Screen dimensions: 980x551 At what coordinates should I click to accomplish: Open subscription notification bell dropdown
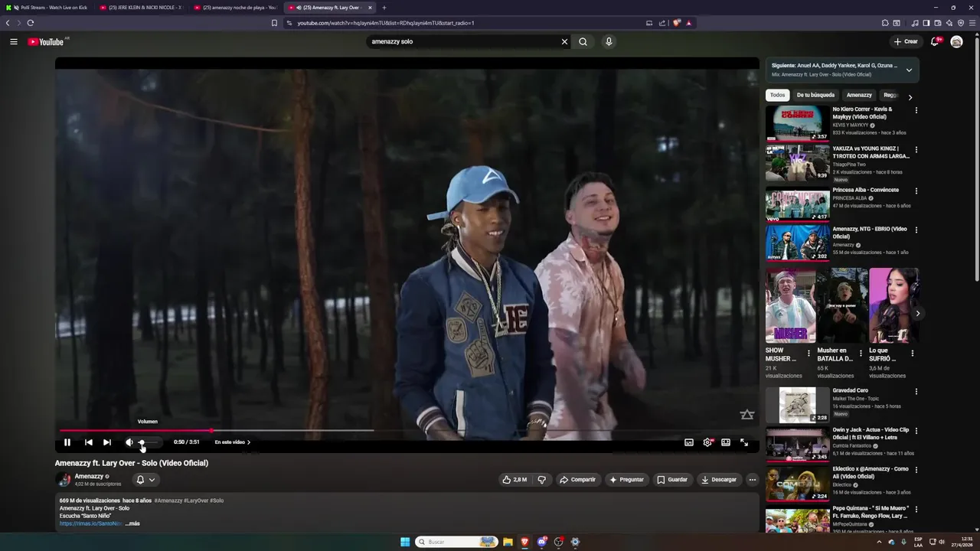pyautogui.click(x=145, y=480)
